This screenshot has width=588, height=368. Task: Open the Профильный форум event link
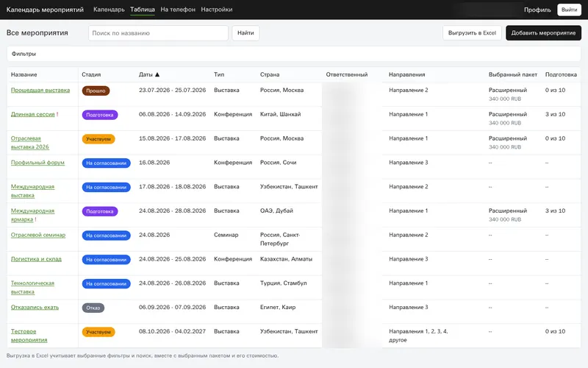click(x=37, y=163)
